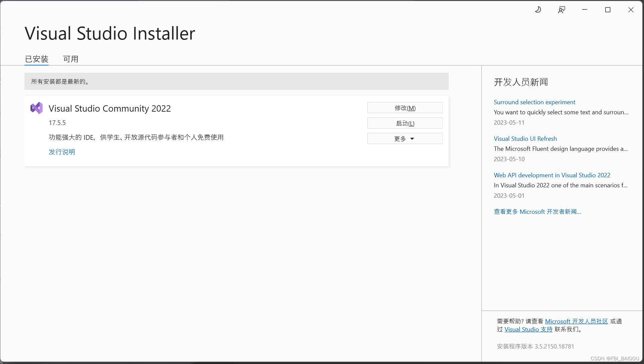
Task: Click the Visual Studio Community purple logo
Action: pyautogui.click(x=37, y=108)
